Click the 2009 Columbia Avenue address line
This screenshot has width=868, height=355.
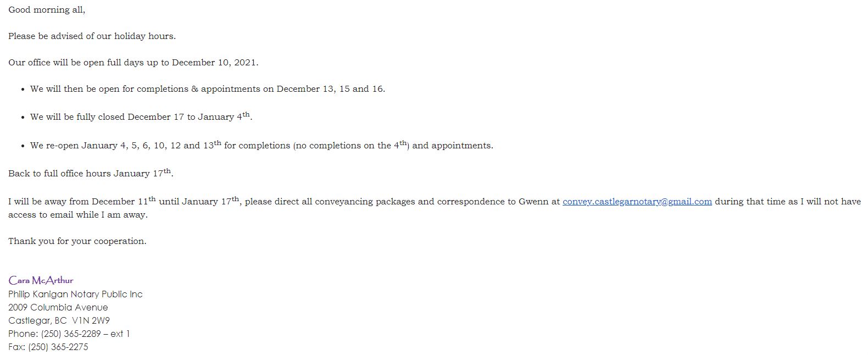point(58,308)
